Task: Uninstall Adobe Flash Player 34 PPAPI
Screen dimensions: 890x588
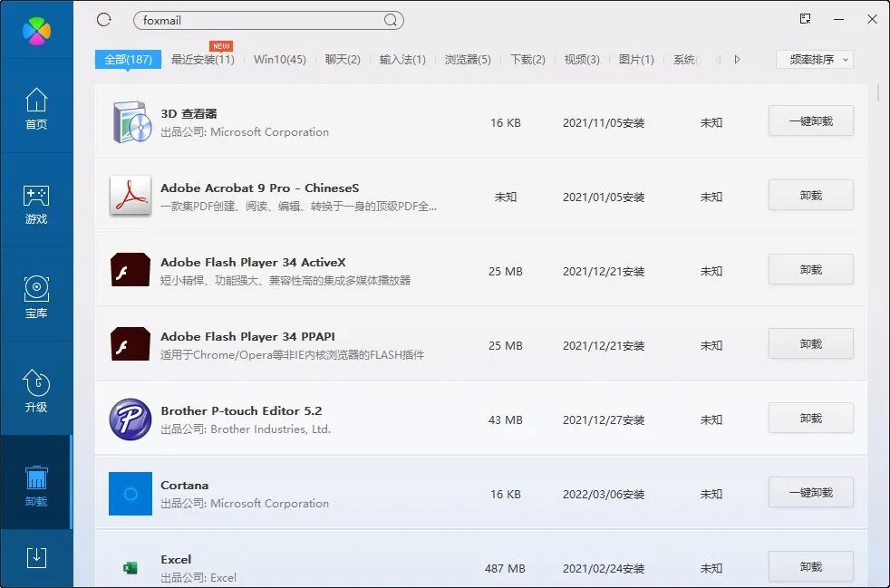Action: click(811, 344)
